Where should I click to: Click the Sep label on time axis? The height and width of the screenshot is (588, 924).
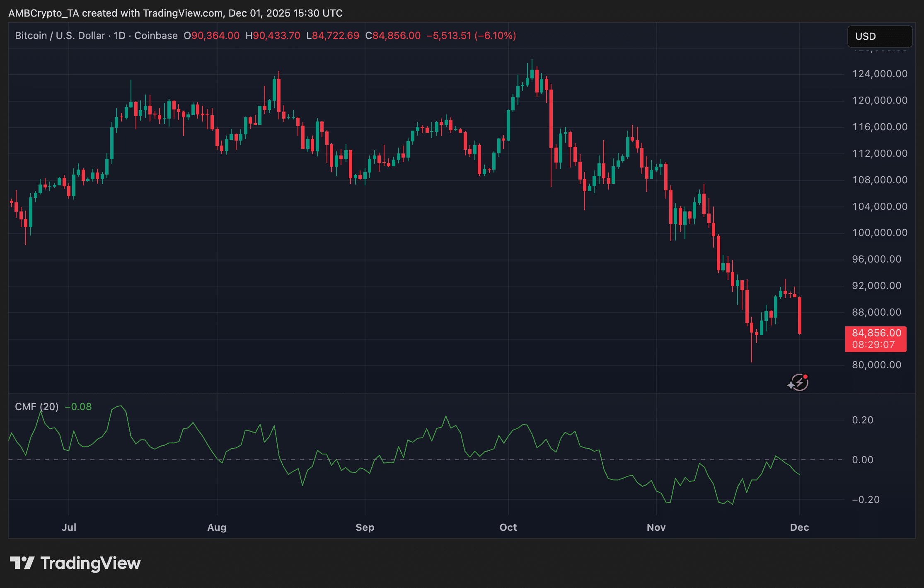(x=365, y=527)
